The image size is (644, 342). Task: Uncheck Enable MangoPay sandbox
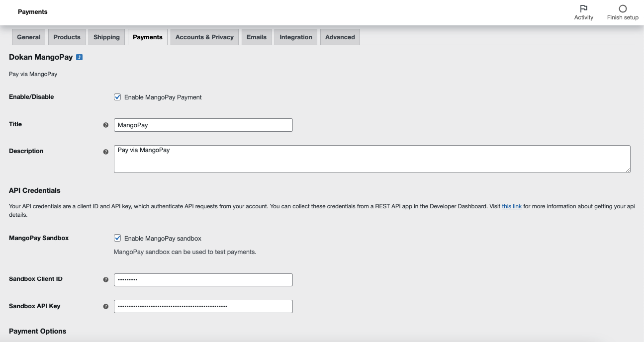click(x=117, y=238)
